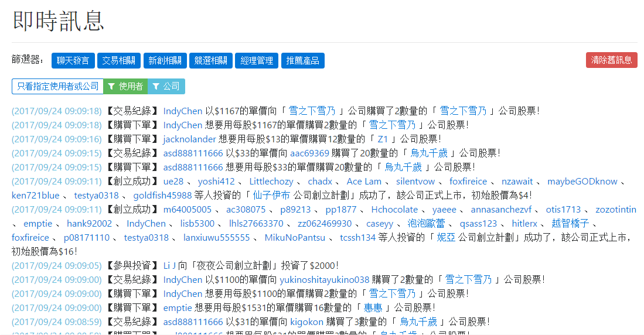This screenshot has height=335, width=644.
Task: Click the funnel icon beside 使用者
Action: click(112, 86)
